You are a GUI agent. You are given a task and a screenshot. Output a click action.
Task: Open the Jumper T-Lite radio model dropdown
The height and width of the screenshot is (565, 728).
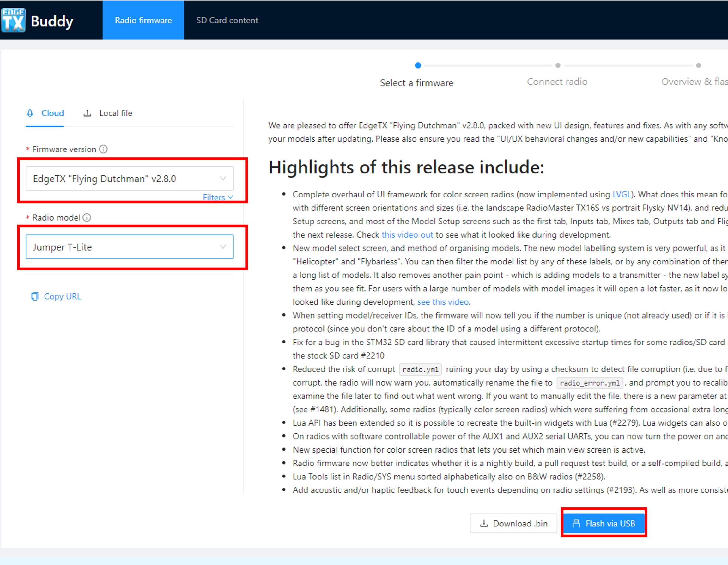tap(129, 247)
